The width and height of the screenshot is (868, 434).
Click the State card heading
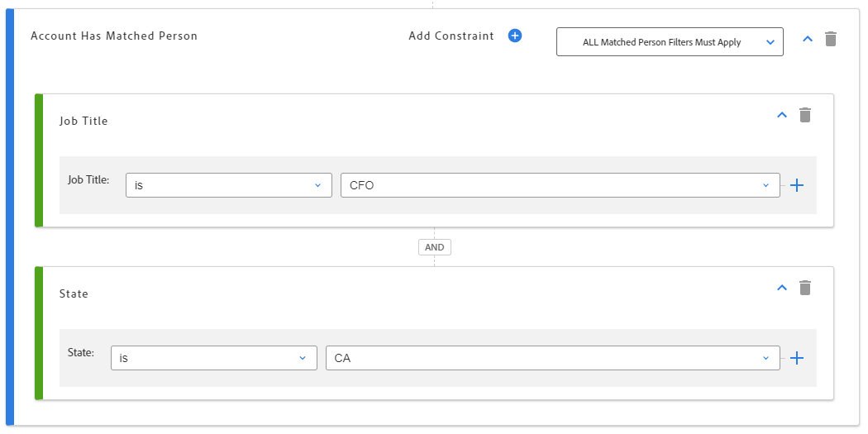tap(74, 293)
